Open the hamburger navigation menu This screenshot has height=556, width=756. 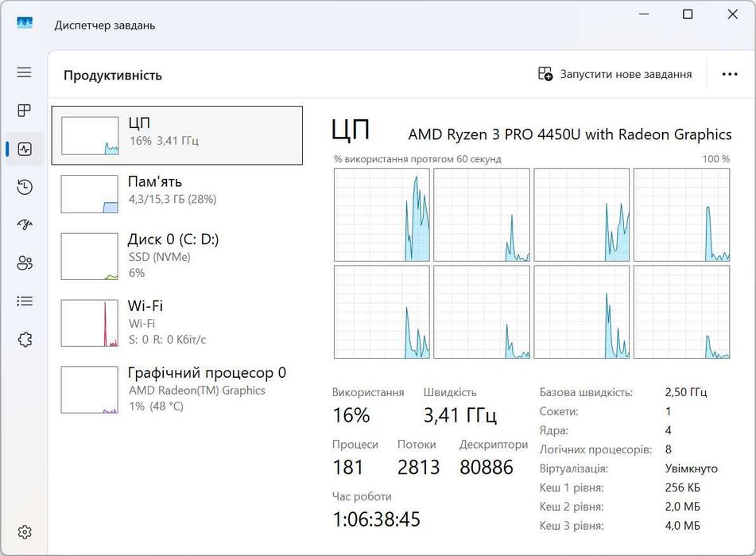pos(24,72)
